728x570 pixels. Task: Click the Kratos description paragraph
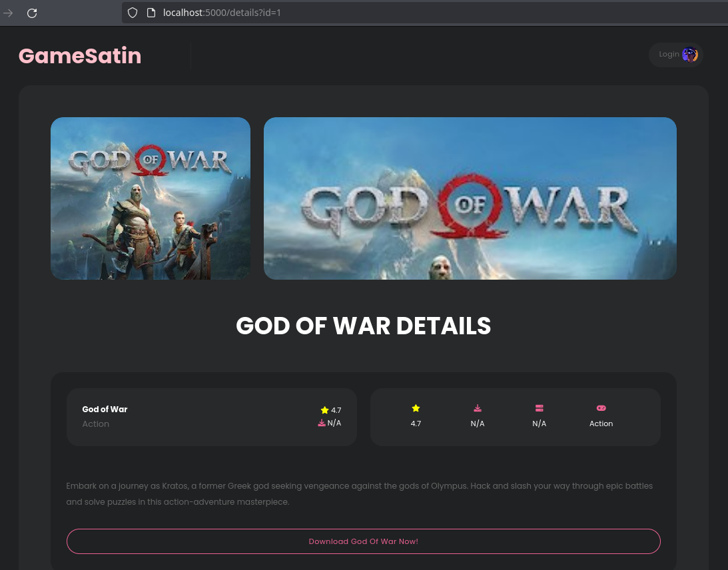tap(360, 494)
